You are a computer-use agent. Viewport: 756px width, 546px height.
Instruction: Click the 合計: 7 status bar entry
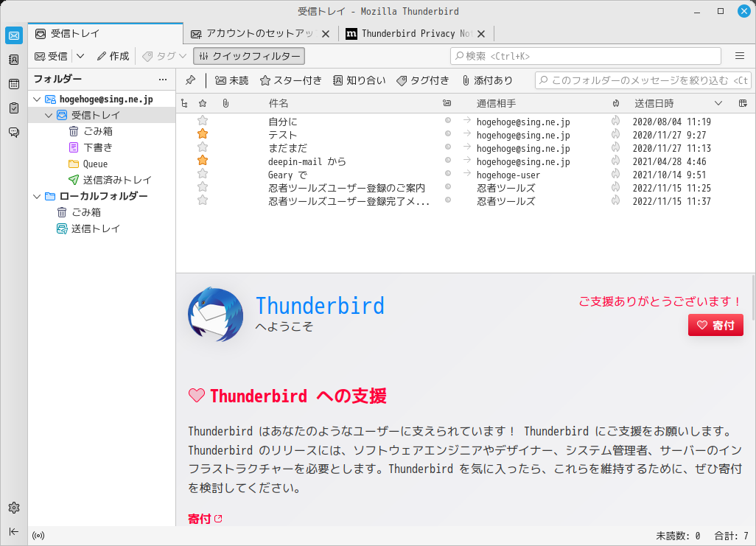point(731,536)
